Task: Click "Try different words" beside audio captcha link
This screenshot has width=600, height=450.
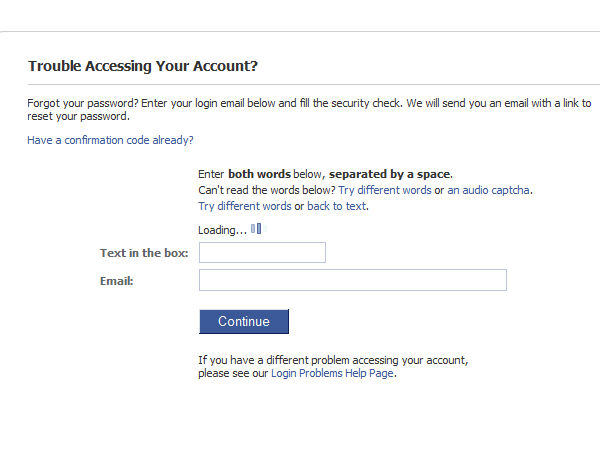Action: coord(385,190)
